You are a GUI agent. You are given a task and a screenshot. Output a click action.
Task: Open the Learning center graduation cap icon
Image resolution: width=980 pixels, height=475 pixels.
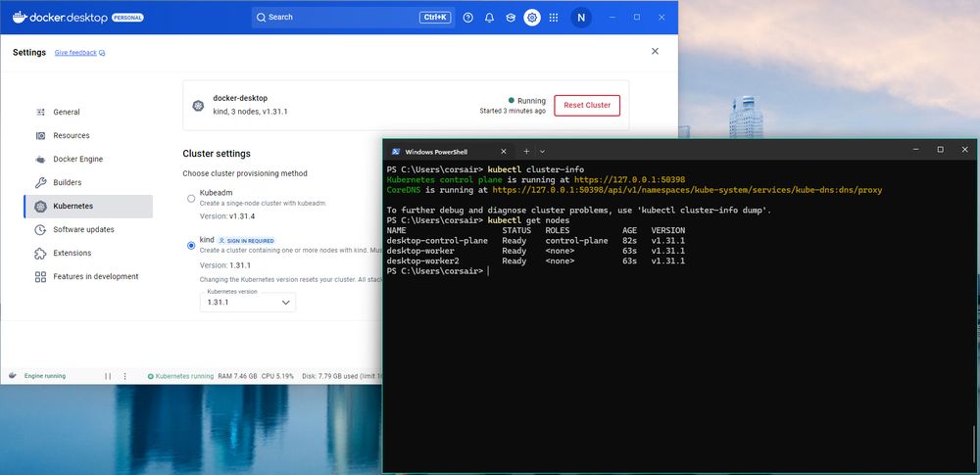[x=511, y=18]
